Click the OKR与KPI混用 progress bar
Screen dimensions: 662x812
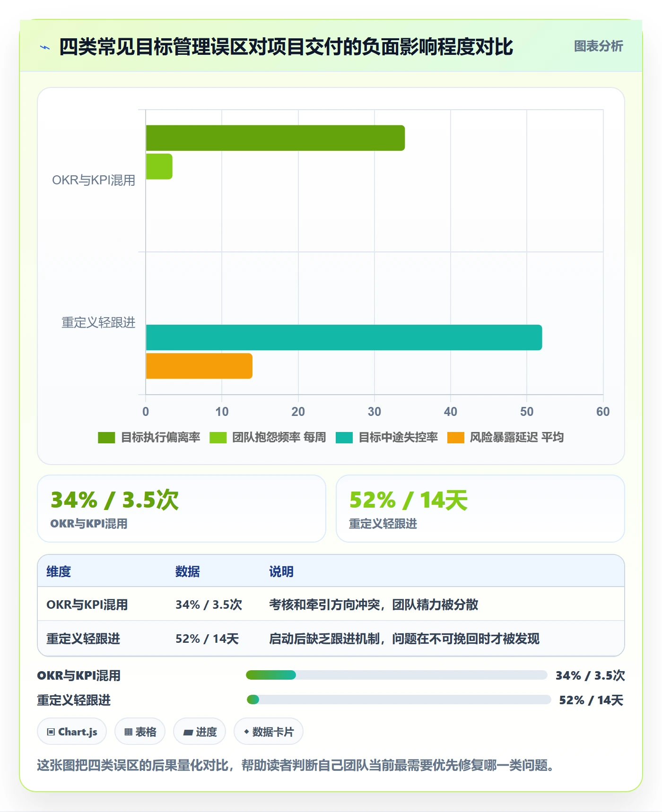point(396,675)
